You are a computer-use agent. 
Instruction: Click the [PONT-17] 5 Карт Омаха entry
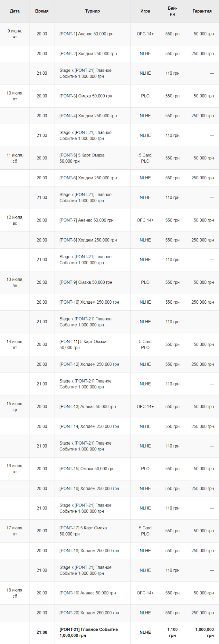pos(83,531)
